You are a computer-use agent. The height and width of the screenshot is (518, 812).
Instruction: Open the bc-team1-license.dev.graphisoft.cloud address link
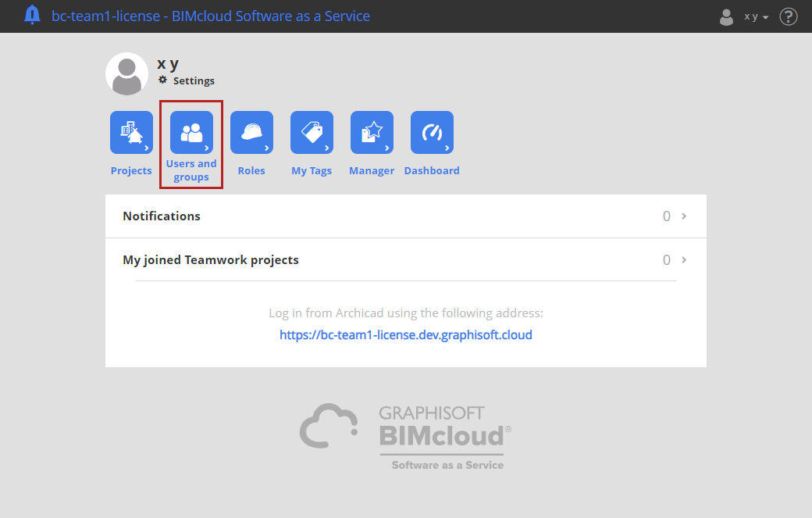point(406,334)
